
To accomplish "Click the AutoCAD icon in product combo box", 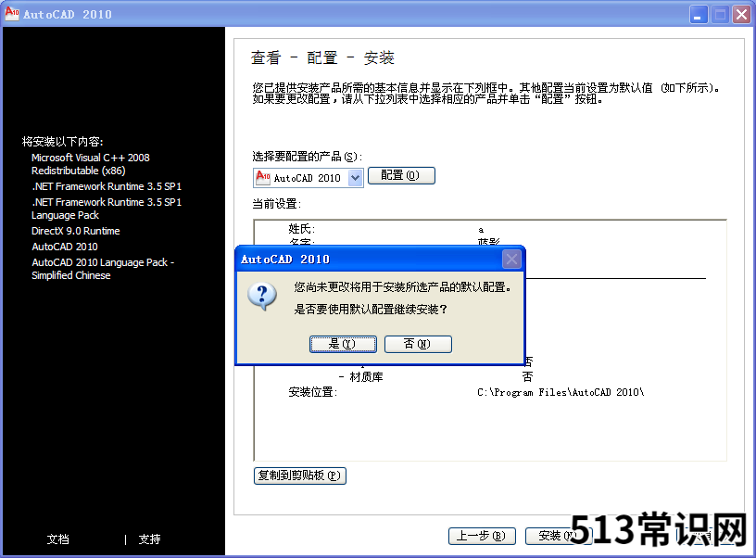I will click(263, 177).
